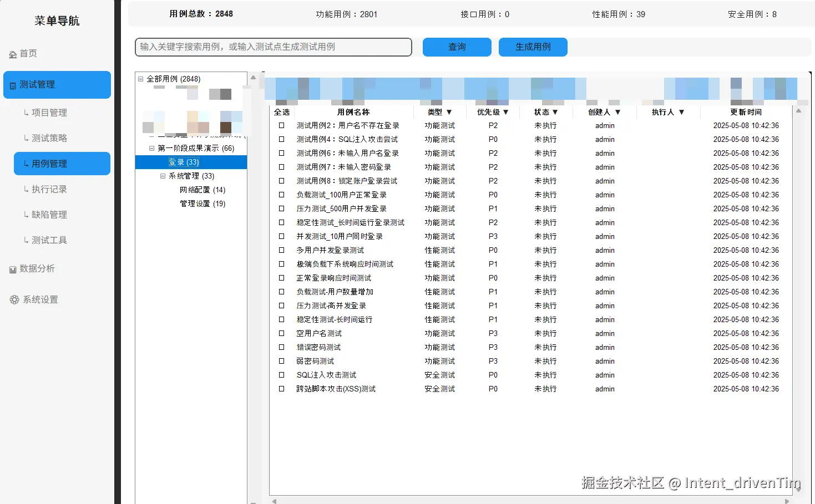Click 用例总数：2848 statistic

point(201,14)
